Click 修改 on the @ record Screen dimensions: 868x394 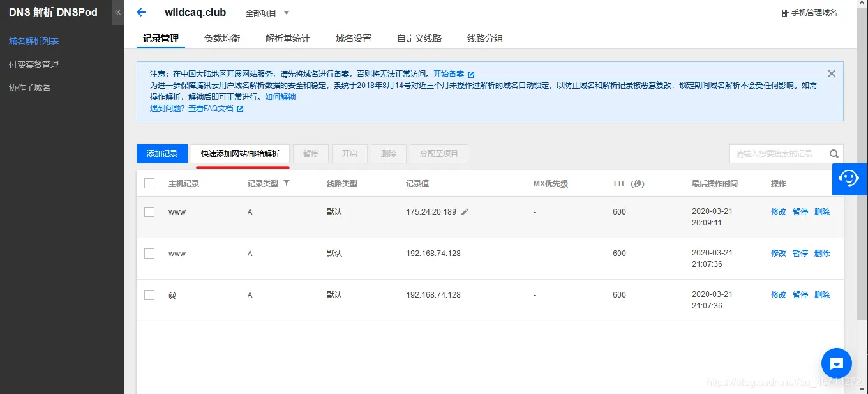coord(778,294)
